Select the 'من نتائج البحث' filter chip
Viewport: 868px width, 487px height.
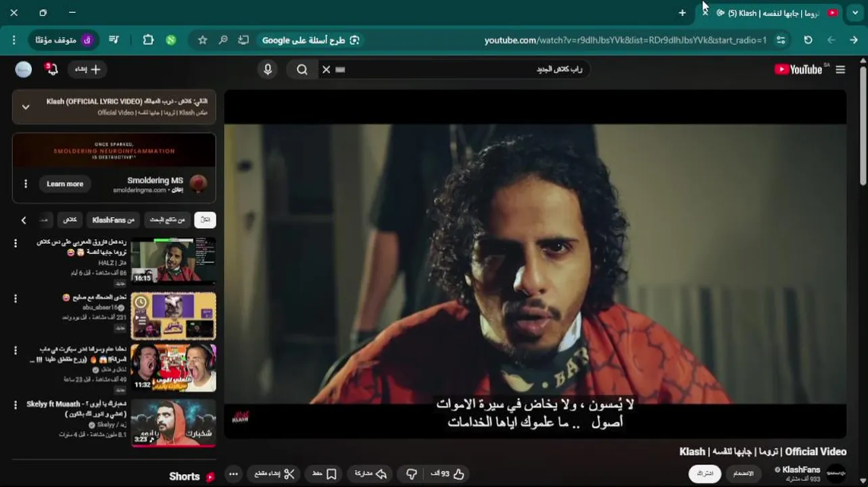(168, 220)
